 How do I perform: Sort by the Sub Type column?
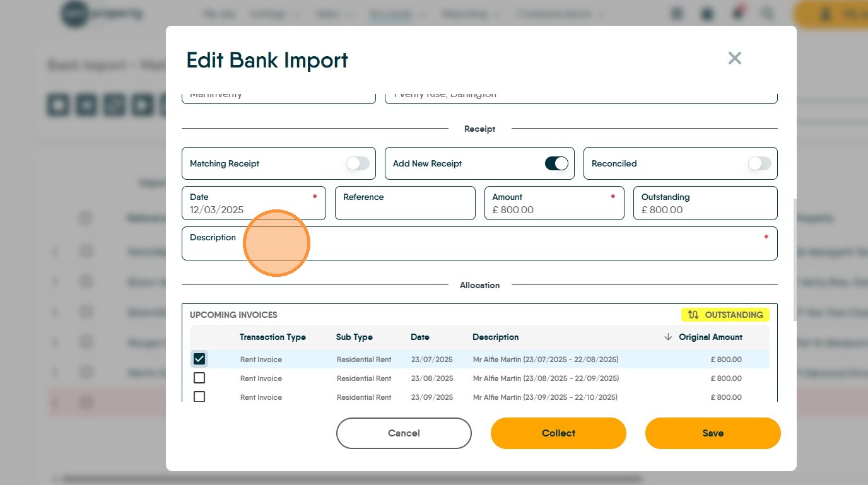355,337
